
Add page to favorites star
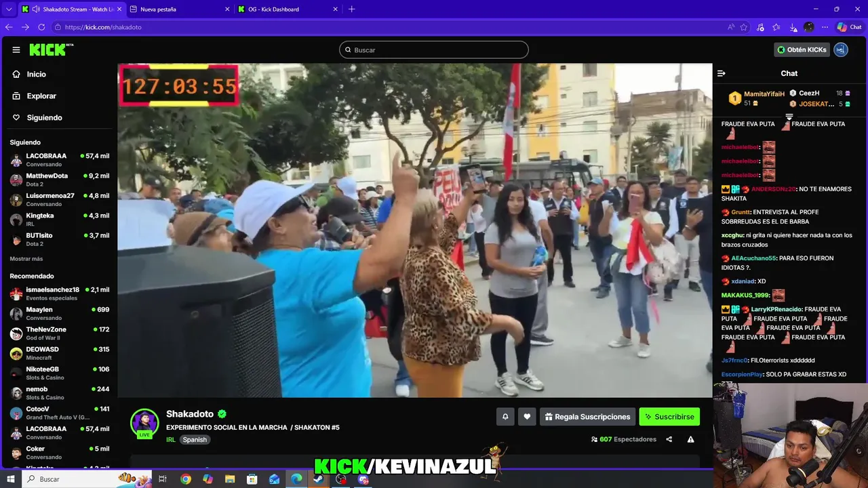tap(744, 27)
